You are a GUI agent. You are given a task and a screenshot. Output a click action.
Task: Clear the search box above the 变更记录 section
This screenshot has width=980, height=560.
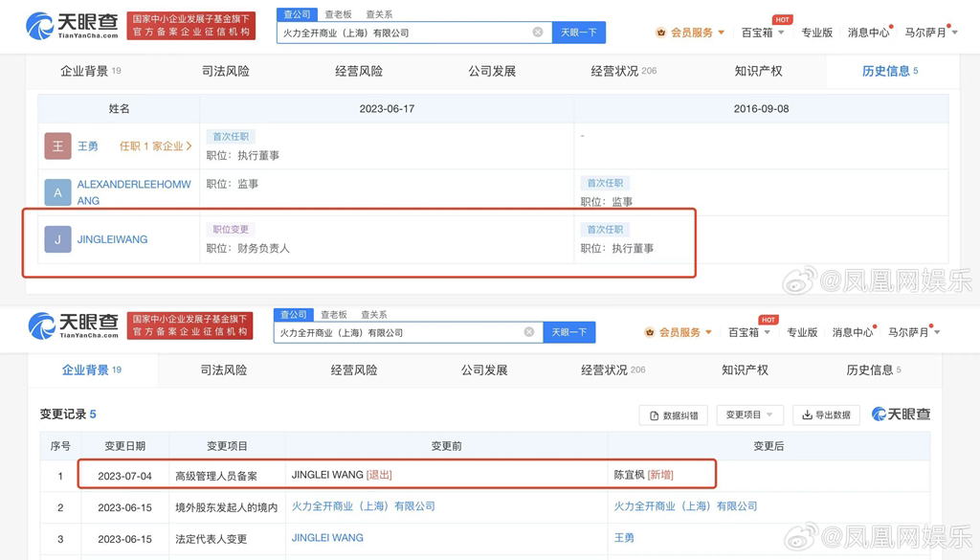point(528,332)
